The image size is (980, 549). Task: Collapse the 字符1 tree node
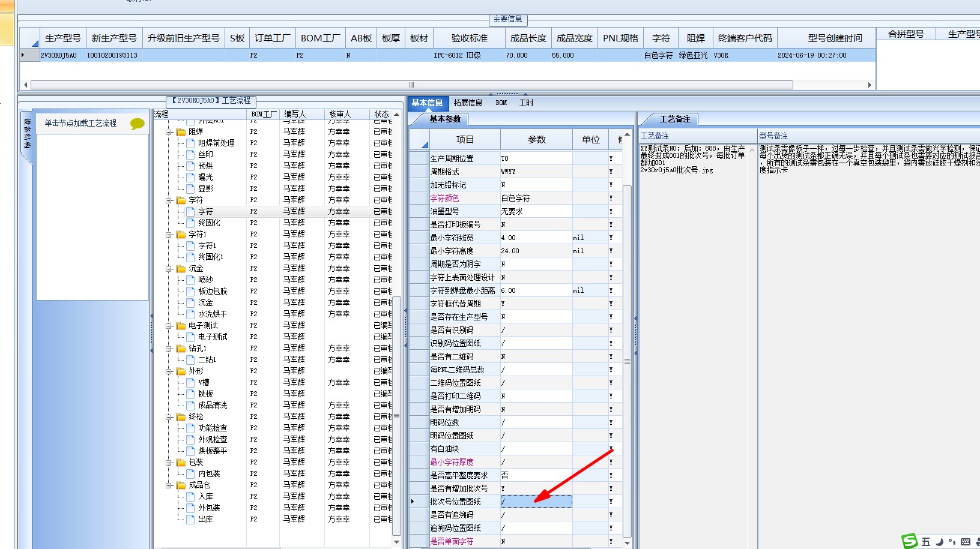pyautogui.click(x=169, y=235)
